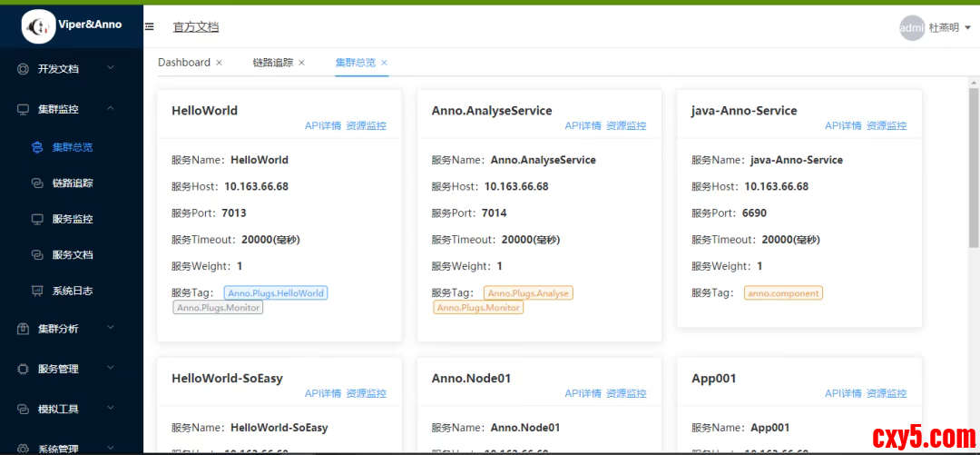The width and height of the screenshot is (980, 455).
Task: Close the Dashboard tab
Action: (x=219, y=63)
